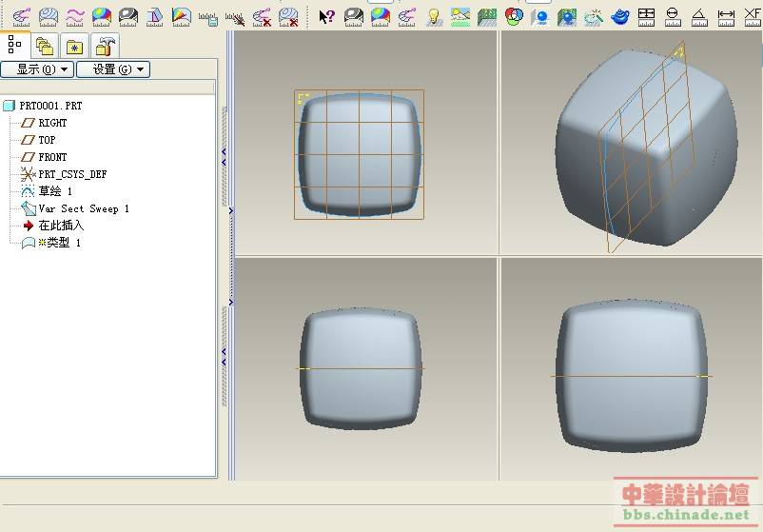Open the favorites star folder tab
The height and width of the screenshot is (532, 763).
pyautogui.click(x=75, y=45)
